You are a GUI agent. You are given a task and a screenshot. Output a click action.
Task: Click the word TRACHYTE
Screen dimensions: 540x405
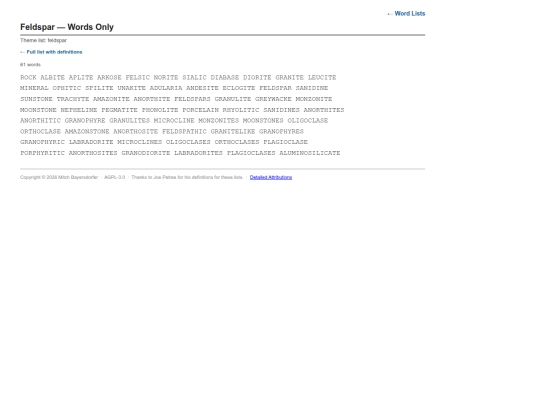pos(73,99)
